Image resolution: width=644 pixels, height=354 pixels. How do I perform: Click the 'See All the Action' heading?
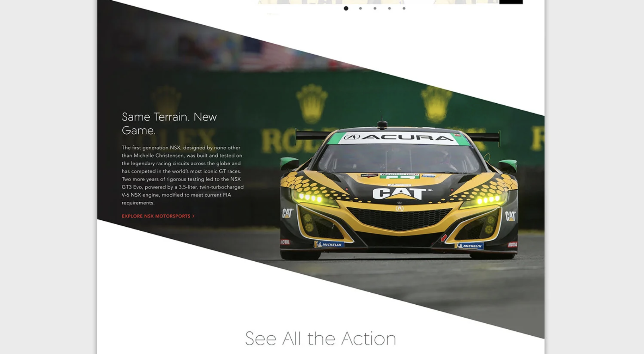pyautogui.click(x=321, y=338)
